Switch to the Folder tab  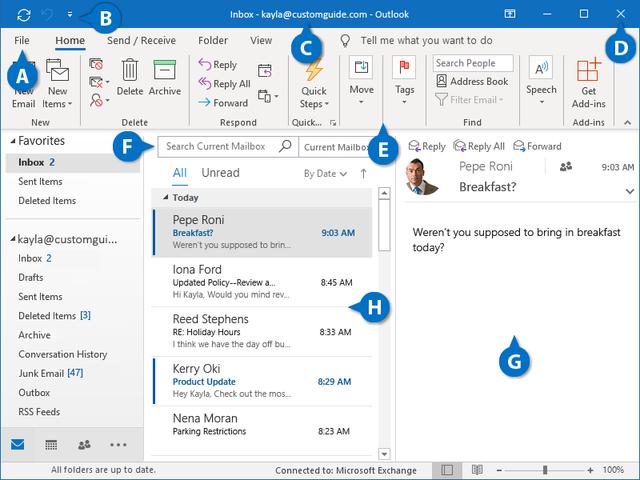point(213,40)
